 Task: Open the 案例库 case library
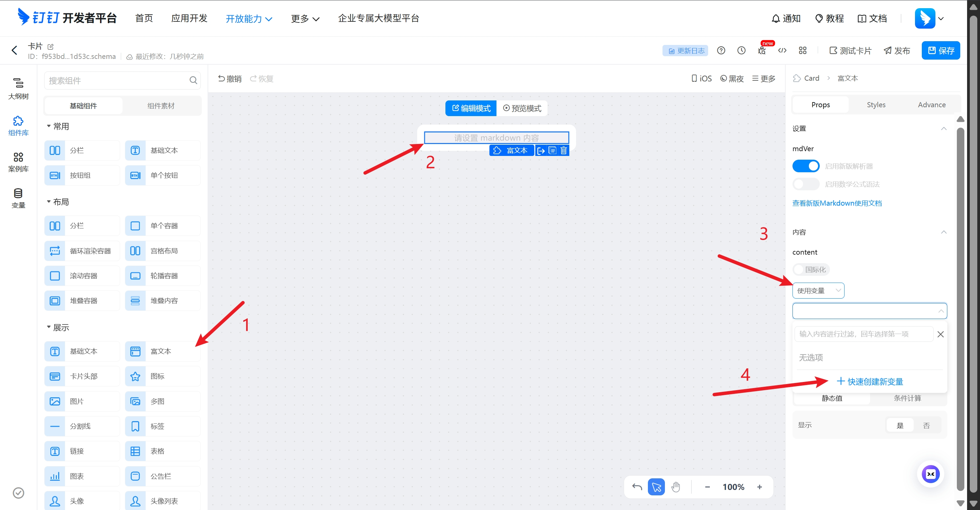click(18, 162)
